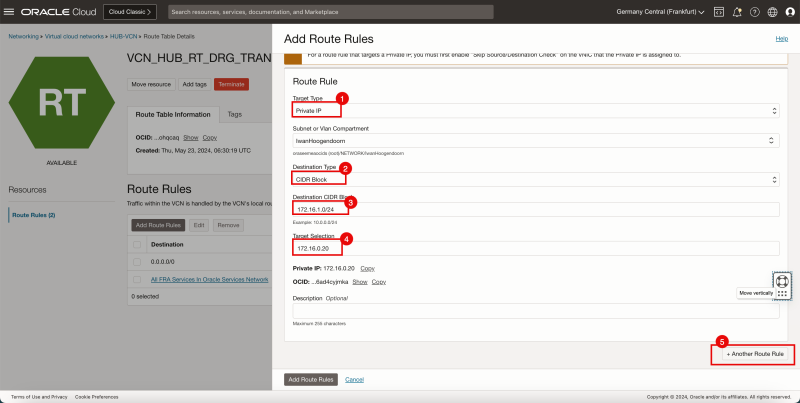Image resolution: width=800 pixels, height=403 pixels.
Task: Open the notifications bell
Action: pos(737,11)
